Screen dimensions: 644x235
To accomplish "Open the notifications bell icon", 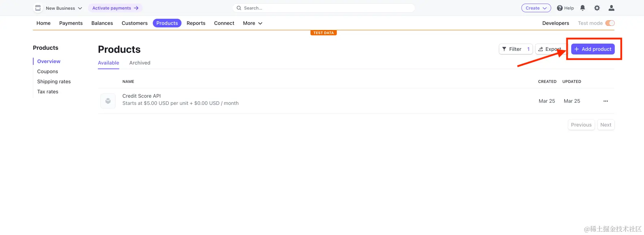I will click(583, 8).
